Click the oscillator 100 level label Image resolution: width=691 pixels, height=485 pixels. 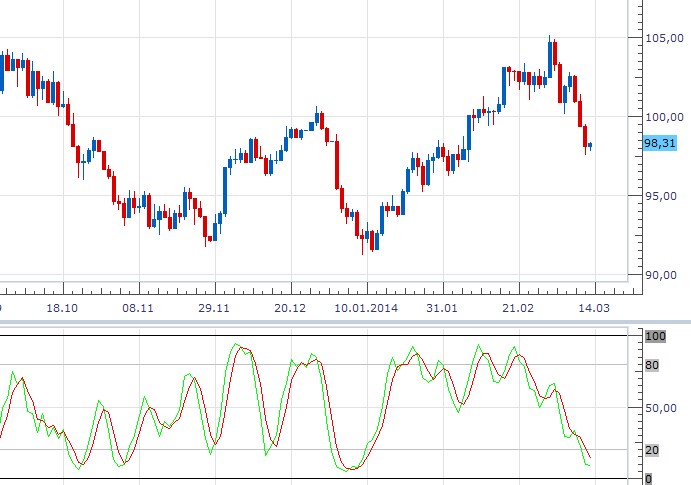pyautogui.click(x=655, y=337)
